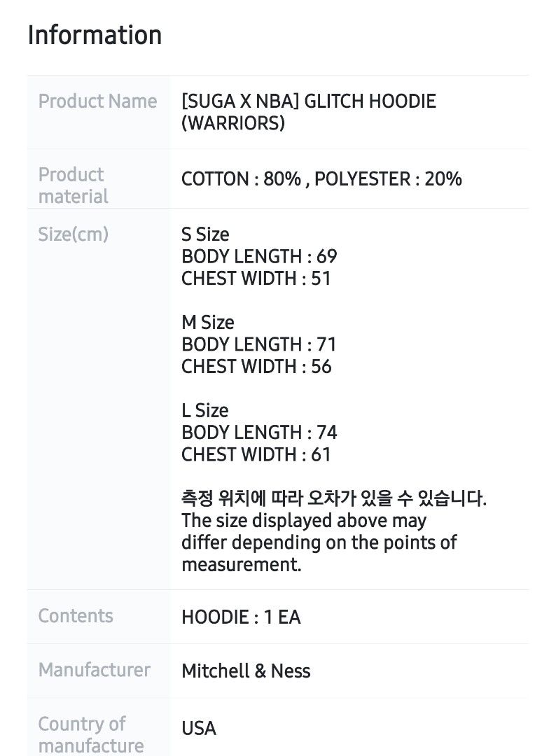Click the BODY LENGTH : 74 line
Screen dimensions: 556x756
(x=259, y=433)
